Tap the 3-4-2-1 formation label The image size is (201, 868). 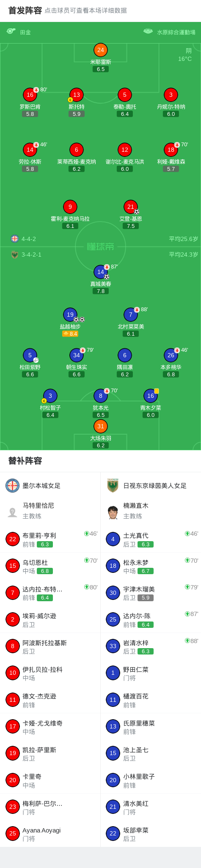pyautogui.click(x=31, y=255)
